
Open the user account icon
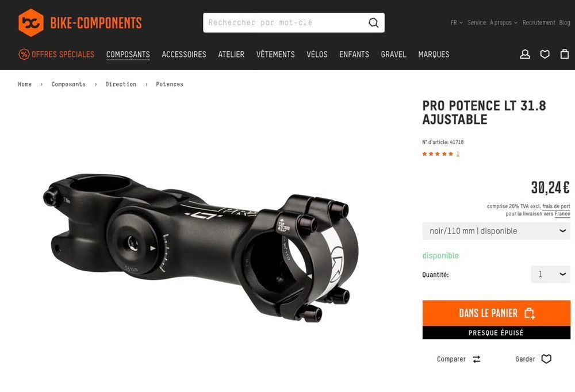click(x=525, y=54)
